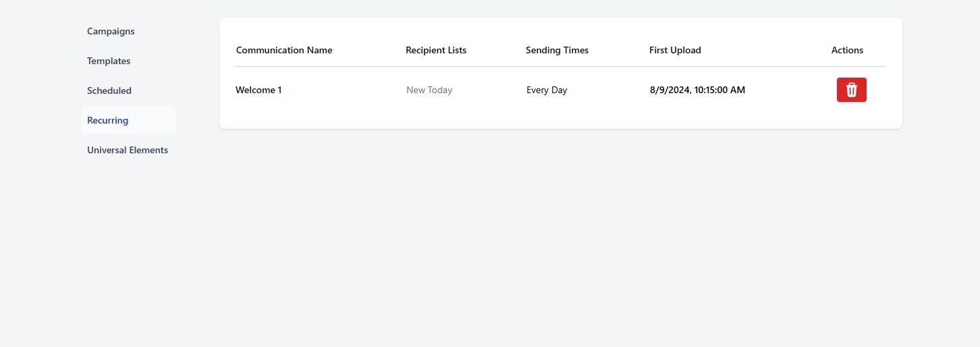The height and width of the screenshot is (347, 980).
Task: Delete the Welcome 1 recurring communication
Action: click(x=851, y=90)
